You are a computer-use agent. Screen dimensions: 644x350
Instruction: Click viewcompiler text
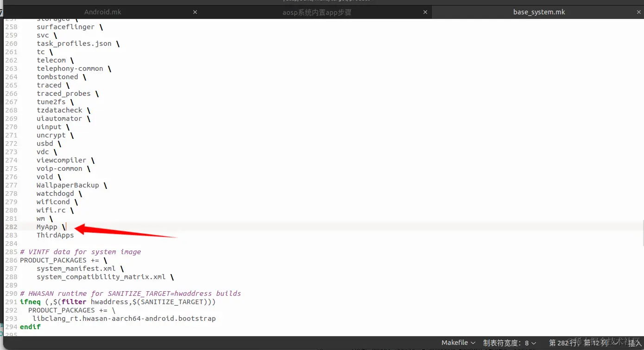pyautogui.click(x=62, y=160)
